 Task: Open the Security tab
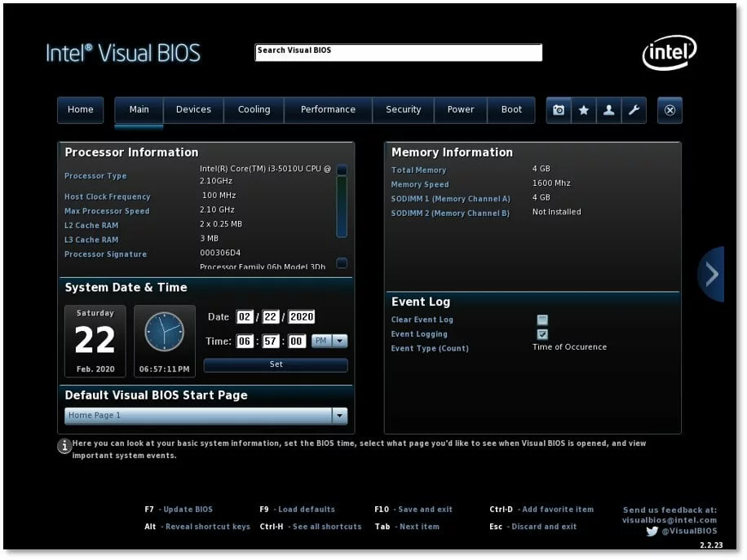click(x=403, y=110)
